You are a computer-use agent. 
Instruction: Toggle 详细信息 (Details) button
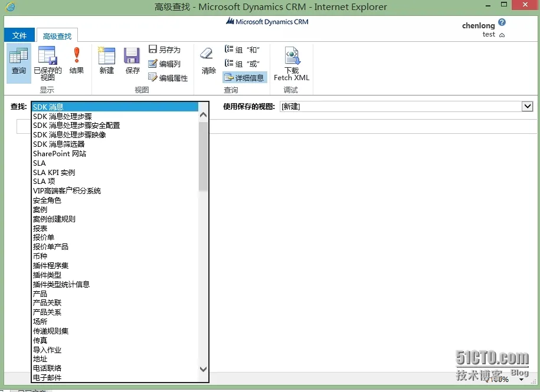click(x=244, y=78)
